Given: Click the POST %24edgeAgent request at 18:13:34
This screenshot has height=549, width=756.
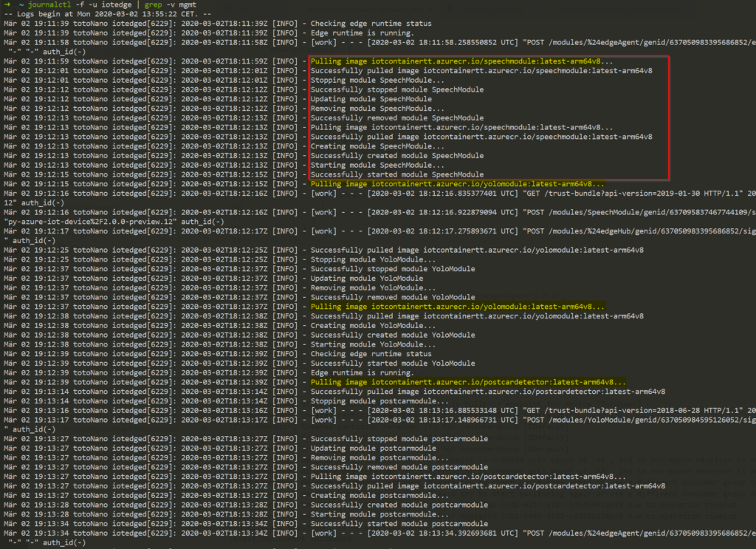Looking at the screenshot, I should click(x=639, y=533).
